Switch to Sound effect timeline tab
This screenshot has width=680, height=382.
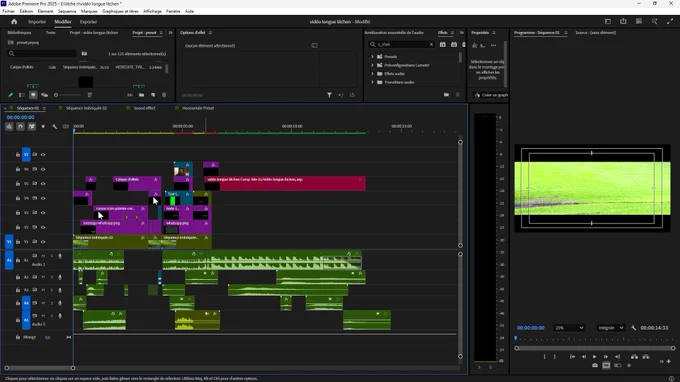144,108
